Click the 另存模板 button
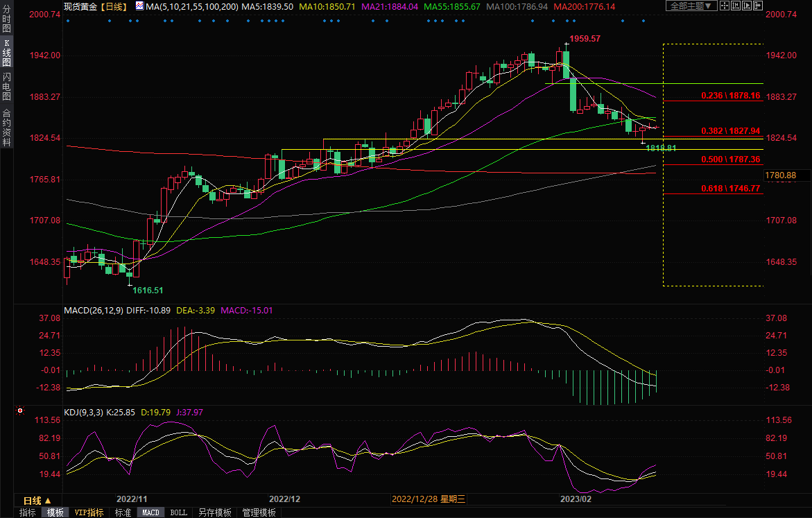 click(214, 512)
